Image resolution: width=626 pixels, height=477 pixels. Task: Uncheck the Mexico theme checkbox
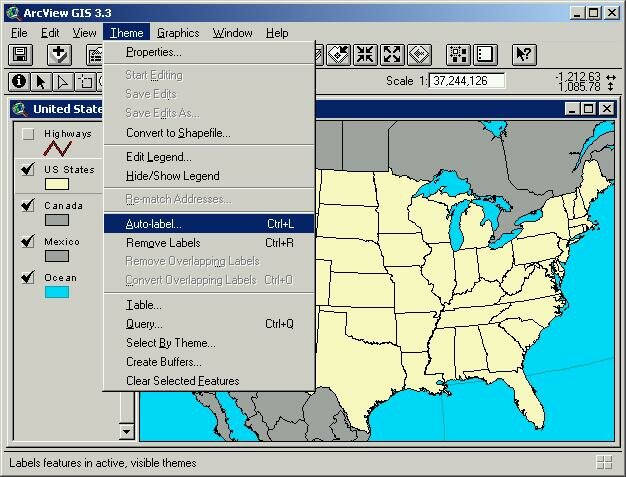point(28,241)
